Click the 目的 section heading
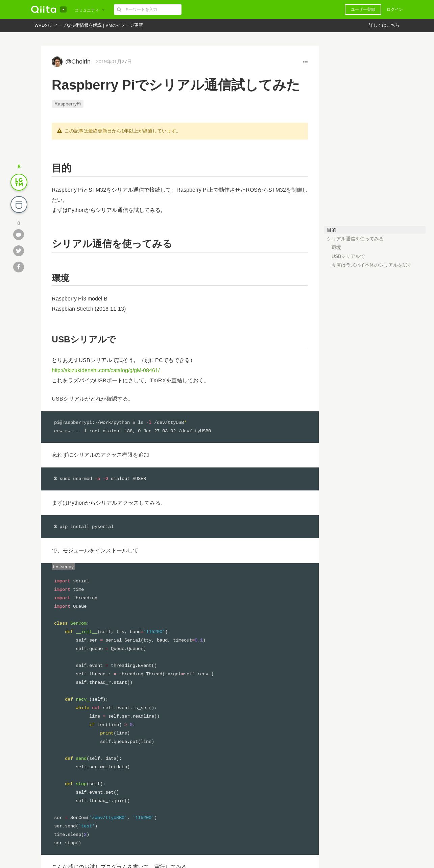The width and height of the screenshot is (434, 868). click(x=62, y=168)
